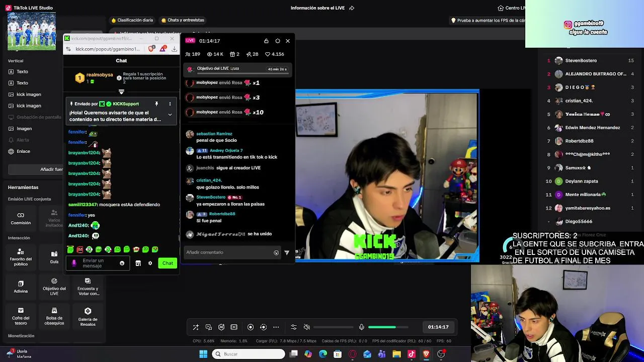Unlock the LIVE chat panel lock icon

pos(266,41)
